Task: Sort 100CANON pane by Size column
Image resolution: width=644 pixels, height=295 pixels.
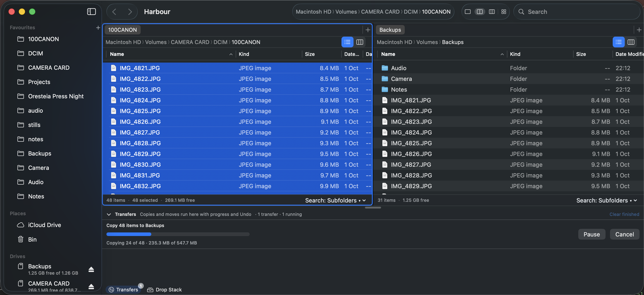Action: click(321, 54)
